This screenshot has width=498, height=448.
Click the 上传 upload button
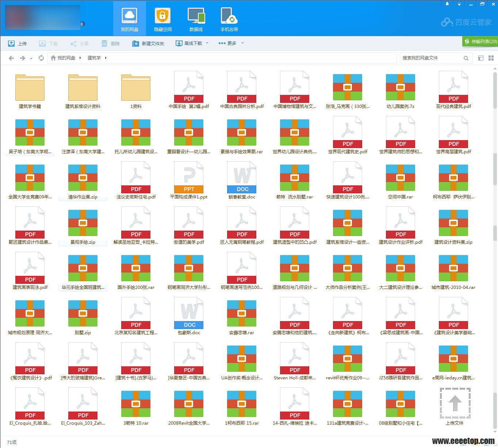pos(18,43)
